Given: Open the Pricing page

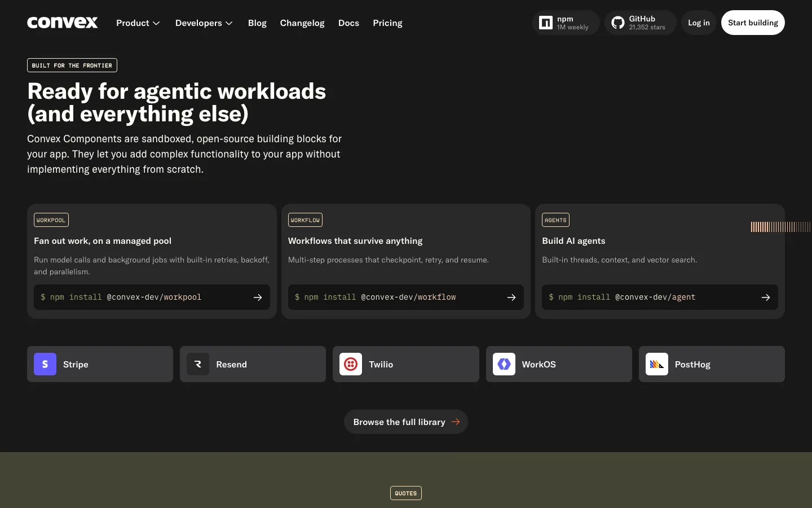Looking at the screenshot, I should 387,23.
